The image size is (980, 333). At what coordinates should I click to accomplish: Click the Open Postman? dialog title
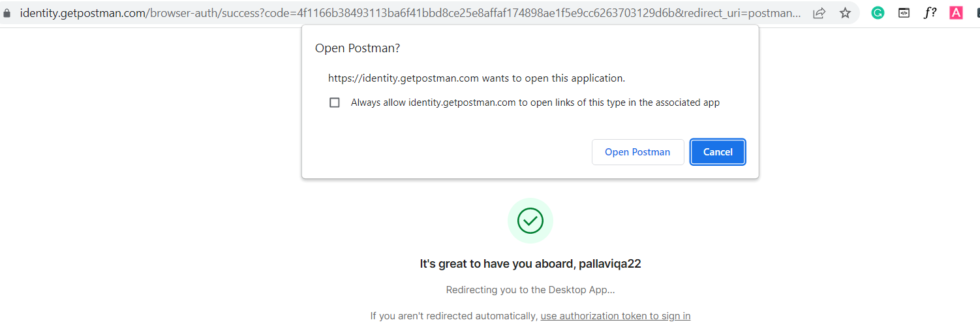tap(358, 48)
